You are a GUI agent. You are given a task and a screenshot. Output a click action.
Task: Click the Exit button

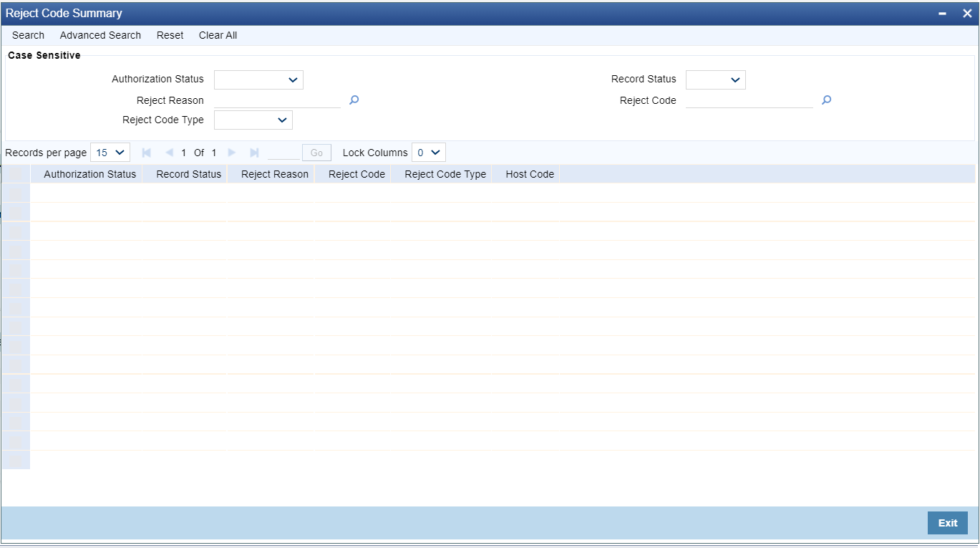948,523
